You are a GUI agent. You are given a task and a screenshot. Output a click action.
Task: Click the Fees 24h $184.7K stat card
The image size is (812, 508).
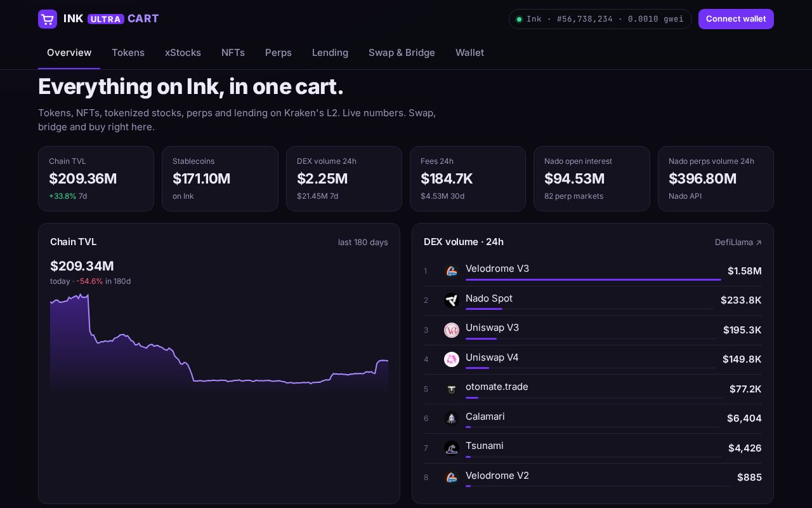pyautogui.click(x=468, y=178)
